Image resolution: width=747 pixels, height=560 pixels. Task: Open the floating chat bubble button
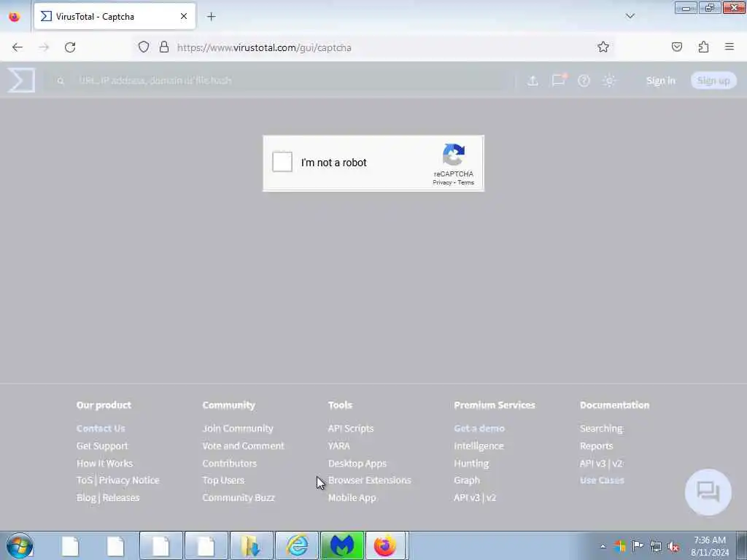click(708, 492)
